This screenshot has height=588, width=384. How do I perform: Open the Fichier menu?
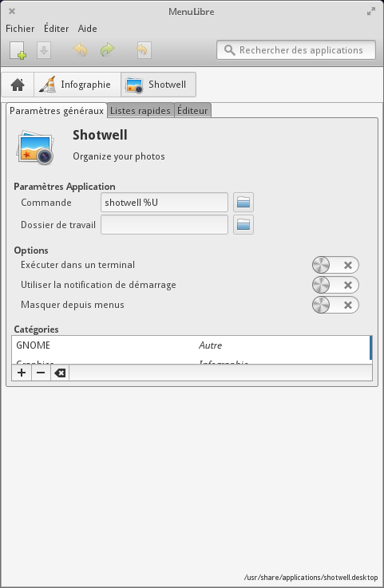tap(20, 29)
